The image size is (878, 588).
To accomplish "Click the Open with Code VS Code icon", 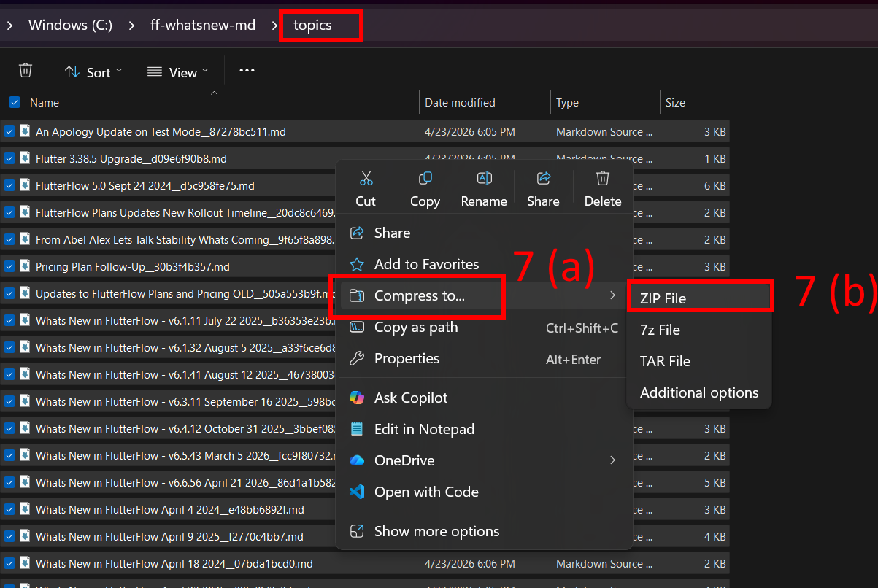I will [357, 492].
